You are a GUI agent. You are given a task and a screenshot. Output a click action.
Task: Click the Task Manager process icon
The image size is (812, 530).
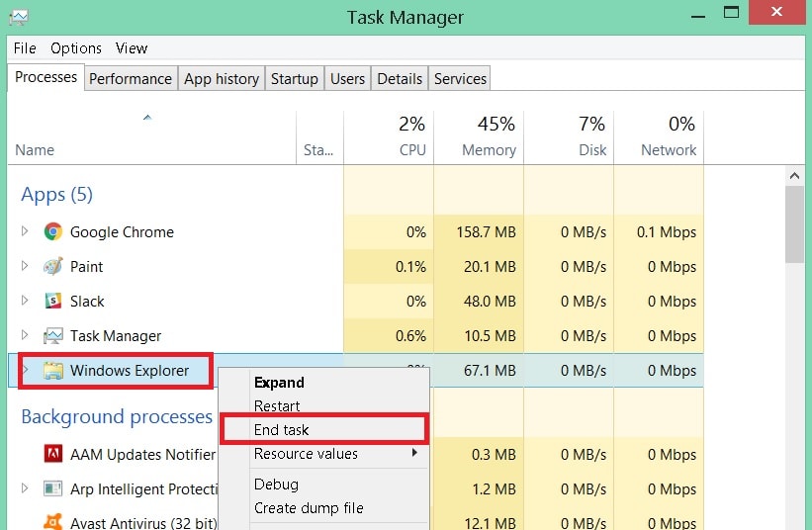tap(53, 336)
